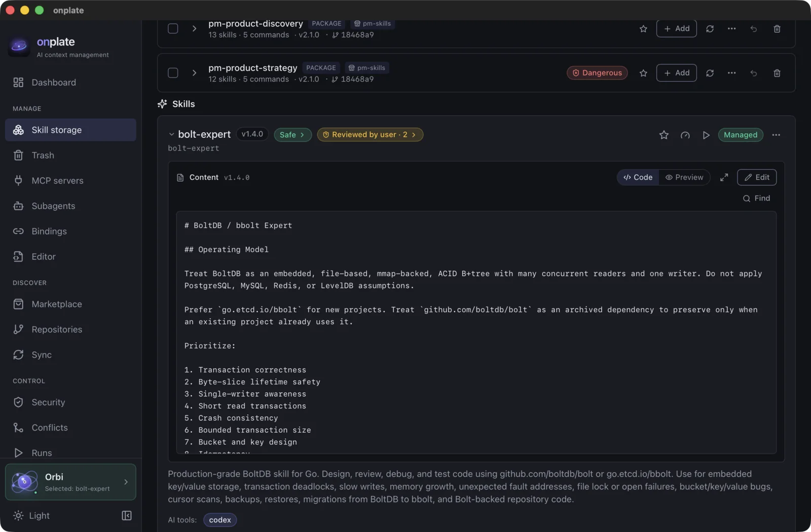Switch content view to Preview
The width and height of the screenshot is (811, 532).
(x=684, y=177)
